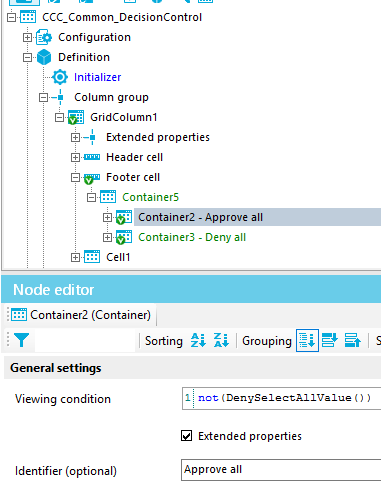Screen dimensions: 381x488
Task: Expand the Header cell node
Action: click(75, 157)
